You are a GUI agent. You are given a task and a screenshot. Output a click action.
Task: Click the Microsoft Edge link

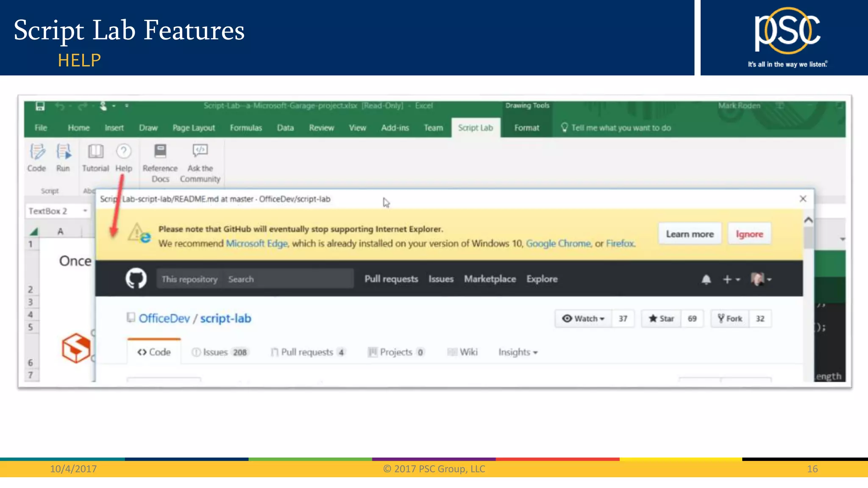coord(257,244)
